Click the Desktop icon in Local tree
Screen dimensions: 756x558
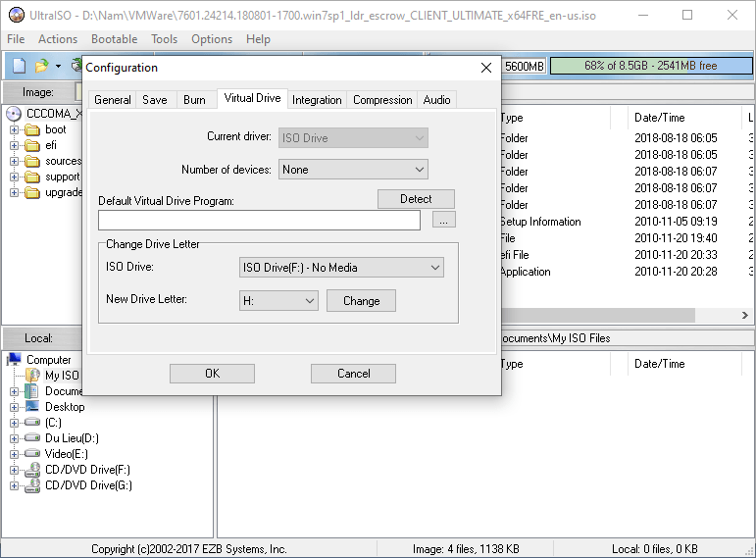[x=32, y=407]
